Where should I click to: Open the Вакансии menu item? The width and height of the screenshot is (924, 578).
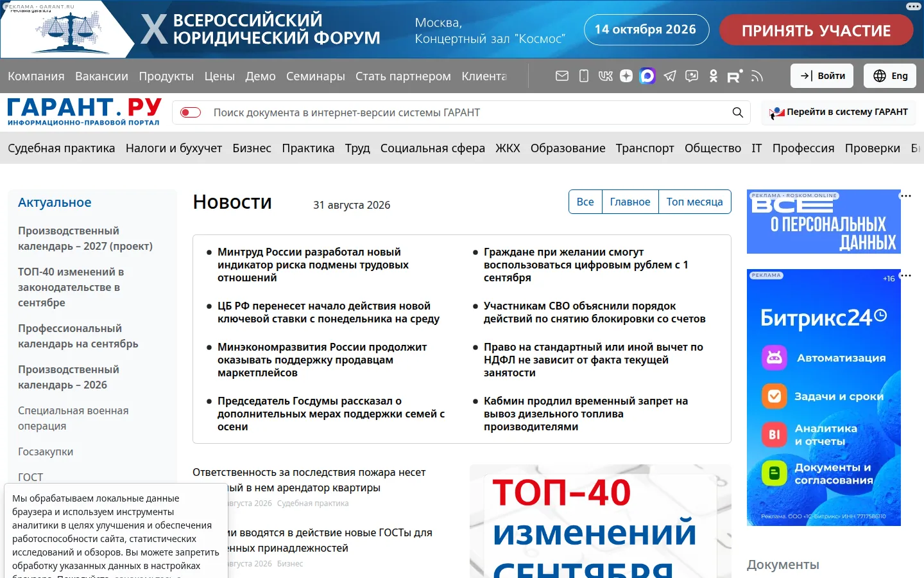(x=101, y=76)
